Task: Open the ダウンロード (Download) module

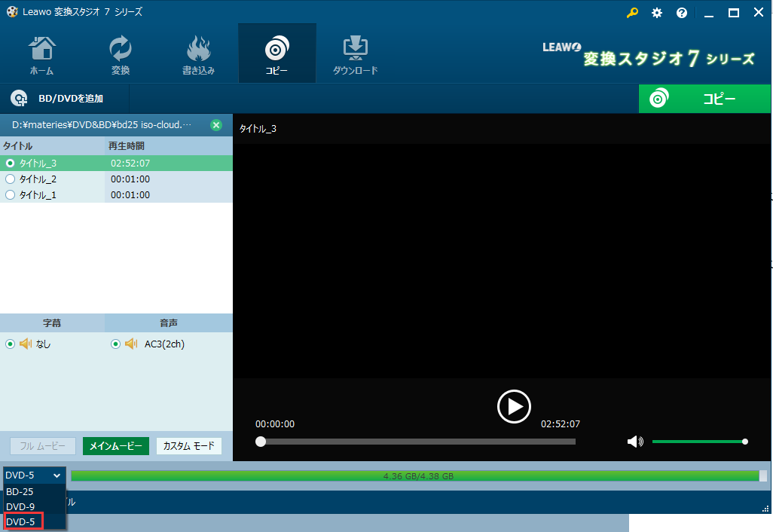Action: [355, 53]
